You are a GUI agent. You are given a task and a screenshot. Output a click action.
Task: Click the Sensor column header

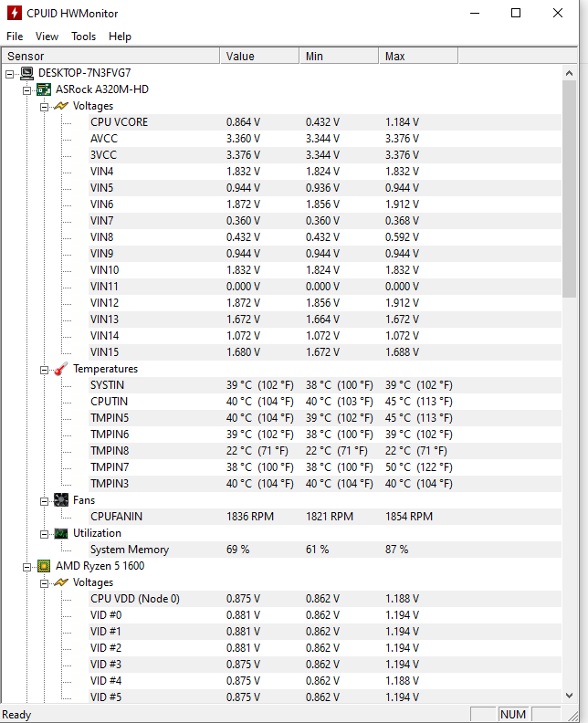[110, 57]
